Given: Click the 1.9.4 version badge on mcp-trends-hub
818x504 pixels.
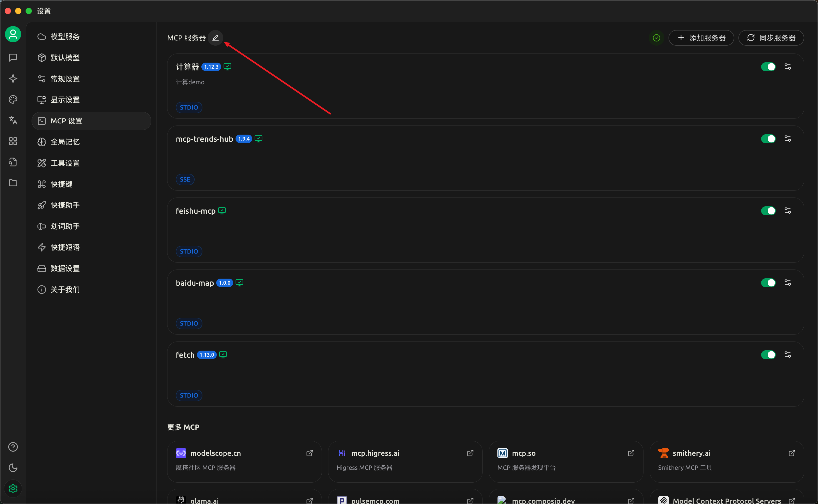Looking at the screenshot, I should pyautogui.click(x=244, y=139).
